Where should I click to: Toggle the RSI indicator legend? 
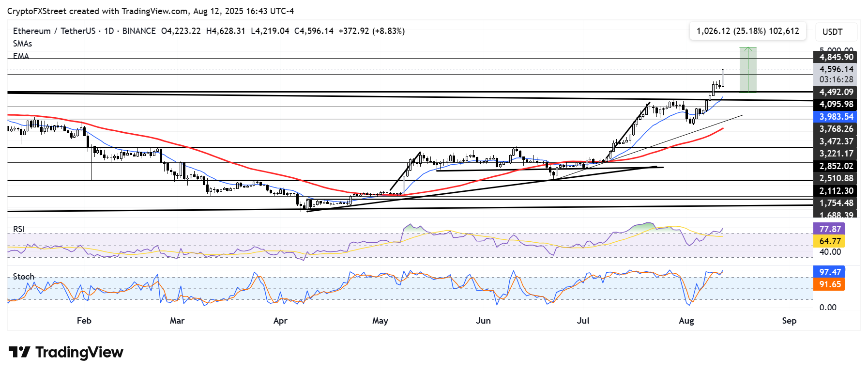coord(18,229)
